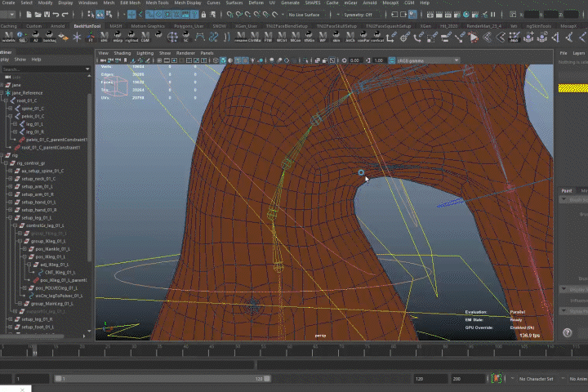Click the pause IPR render icon
The height and width of the screenshot is (392, 588).
coord(493,15)
